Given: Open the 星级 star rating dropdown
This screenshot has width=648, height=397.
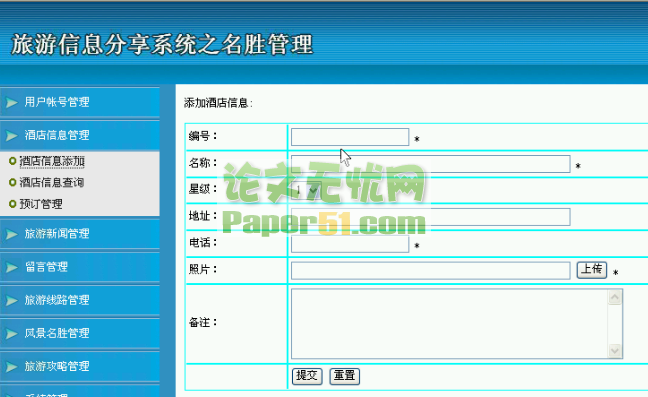Looking at the screenshot, I should click(306, 190).
